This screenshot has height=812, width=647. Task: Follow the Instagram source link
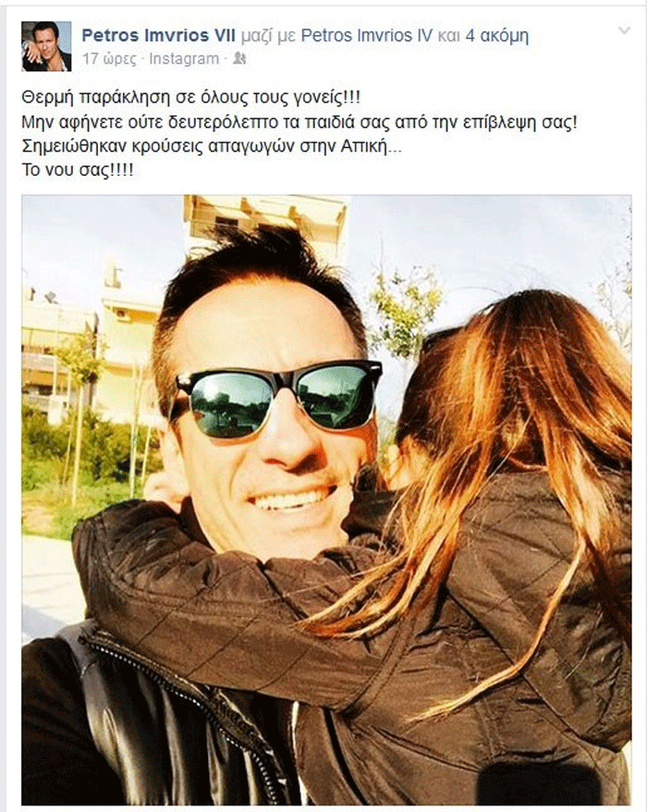[x=184, y=59]
